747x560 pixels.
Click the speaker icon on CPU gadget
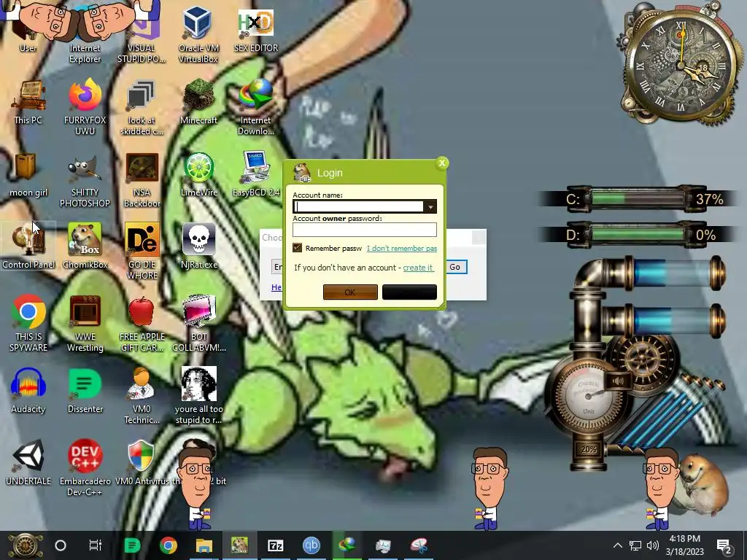[x=617, y=381]
